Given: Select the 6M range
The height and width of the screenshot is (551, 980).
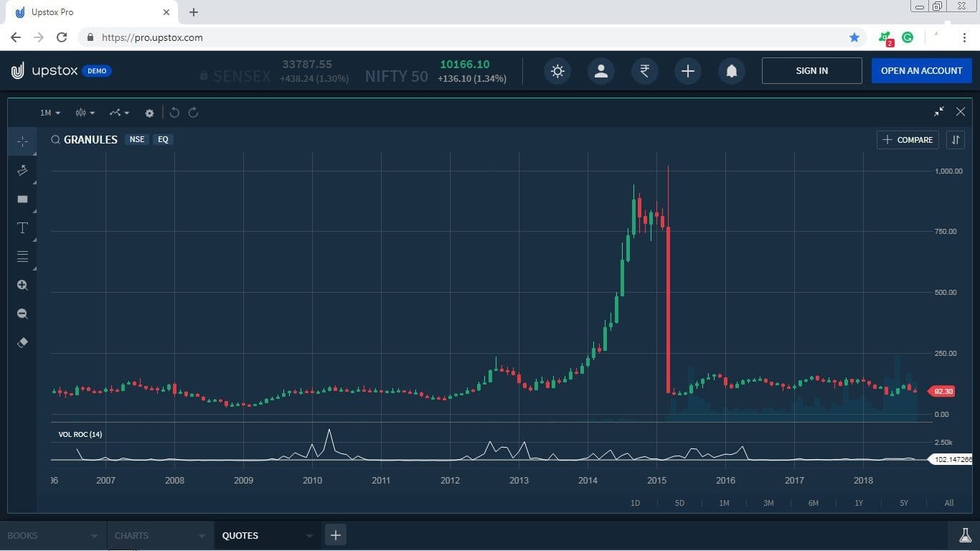Looking at the screenshot, I should tap(813, 503).
